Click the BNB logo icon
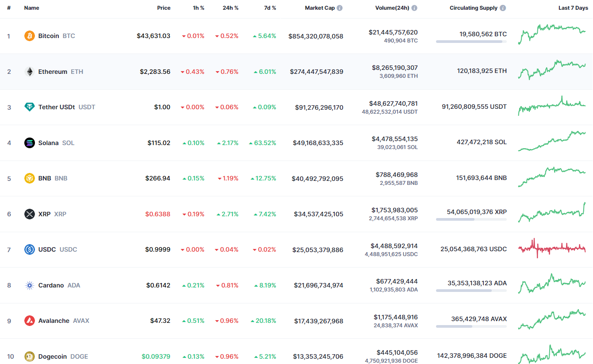The image size is (593, 364). (29, 178)
